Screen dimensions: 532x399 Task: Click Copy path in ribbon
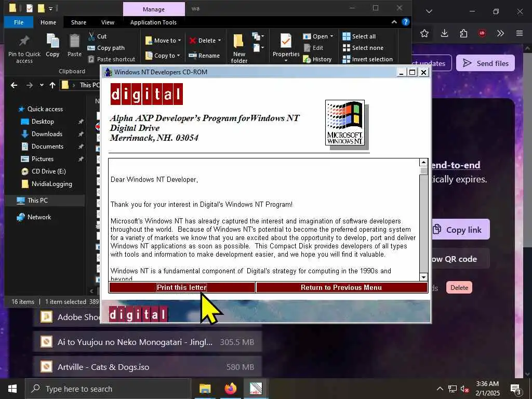coord(106,48)
